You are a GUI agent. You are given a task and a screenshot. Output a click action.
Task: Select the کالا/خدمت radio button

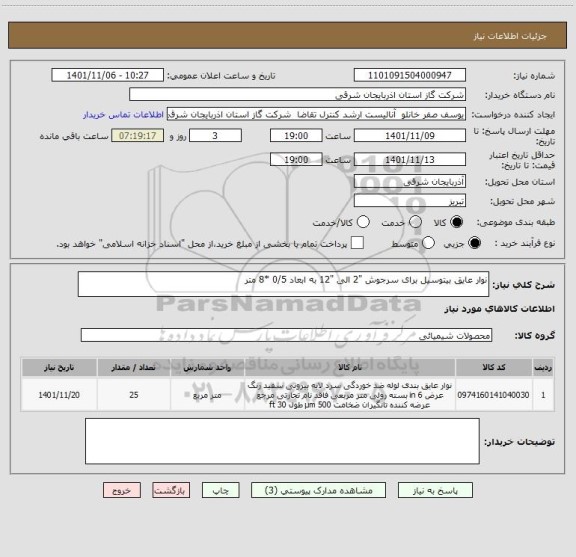click(363, 222)
